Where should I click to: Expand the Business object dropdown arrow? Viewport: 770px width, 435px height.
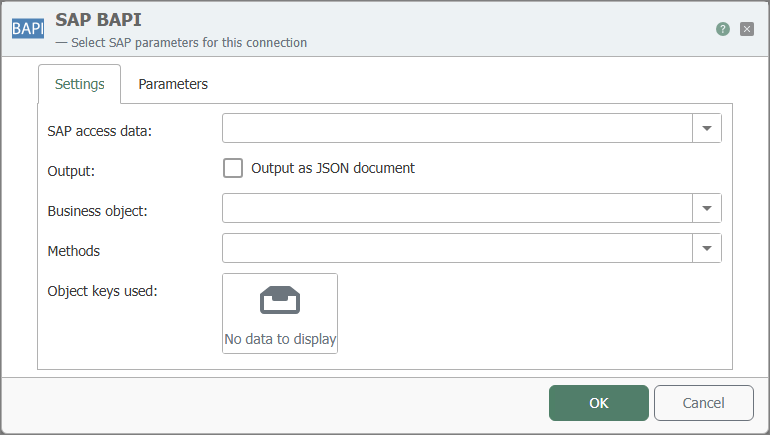[707, 208]
